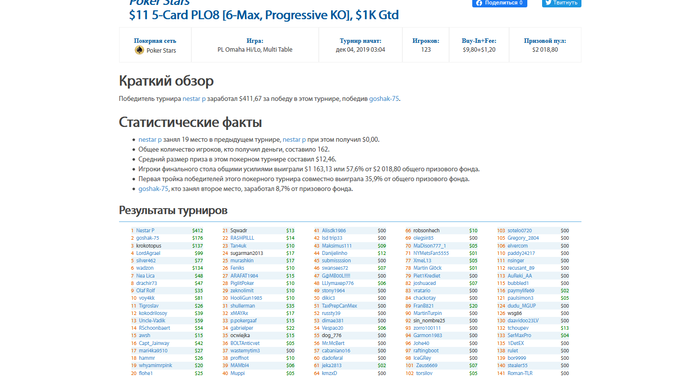Open drachir73 profile at rank 8
Viewport: 700px width, 376px height.
click(146, 283)
